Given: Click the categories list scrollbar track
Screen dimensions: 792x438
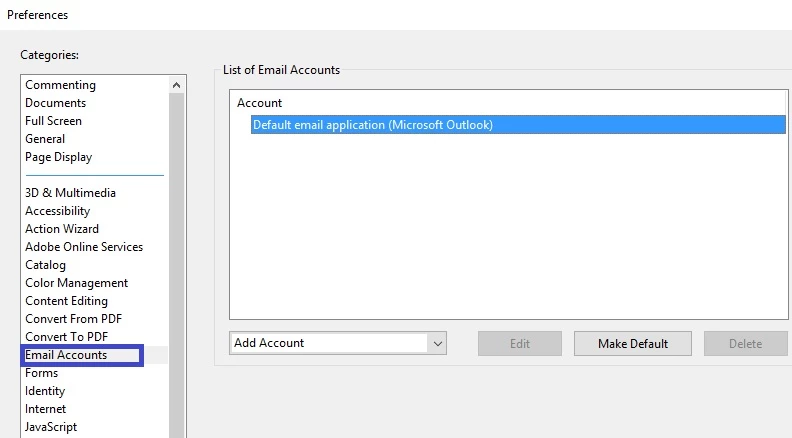Looking at the screenshot, I should (176, 265).
